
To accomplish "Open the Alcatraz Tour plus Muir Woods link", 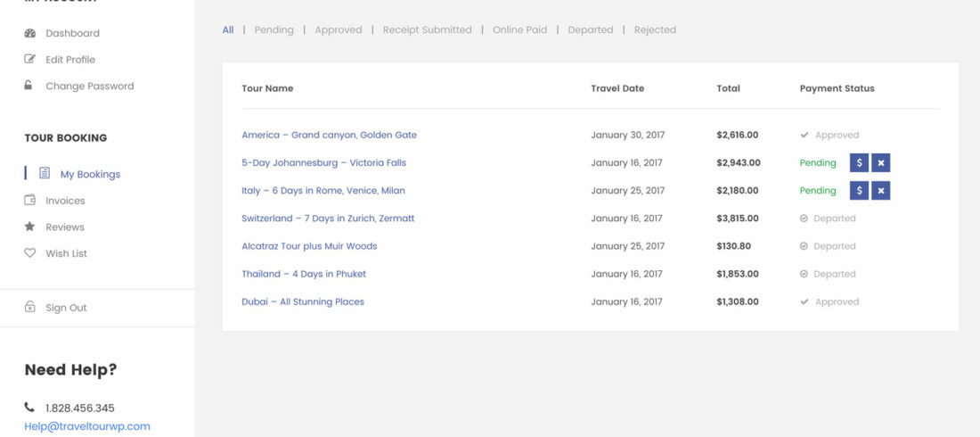I will (309, 246).
